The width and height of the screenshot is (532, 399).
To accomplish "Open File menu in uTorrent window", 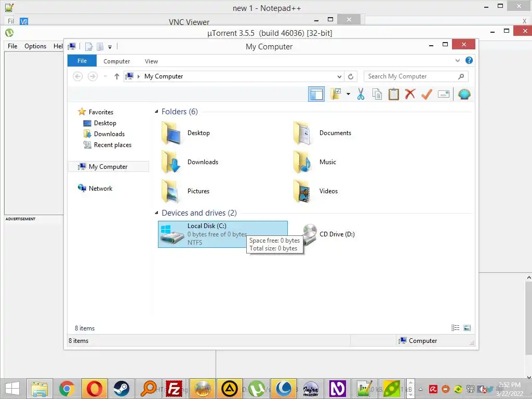I will (12, 46).
